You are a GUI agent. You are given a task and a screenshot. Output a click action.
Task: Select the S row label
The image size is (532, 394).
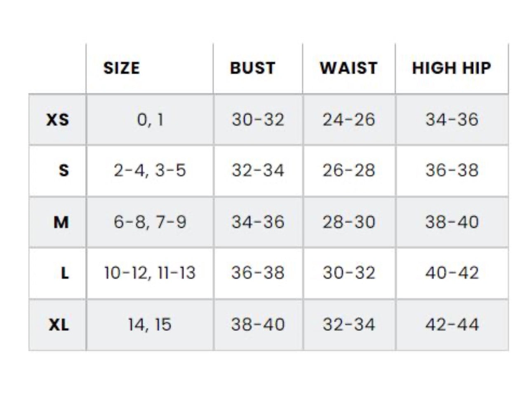64,170
